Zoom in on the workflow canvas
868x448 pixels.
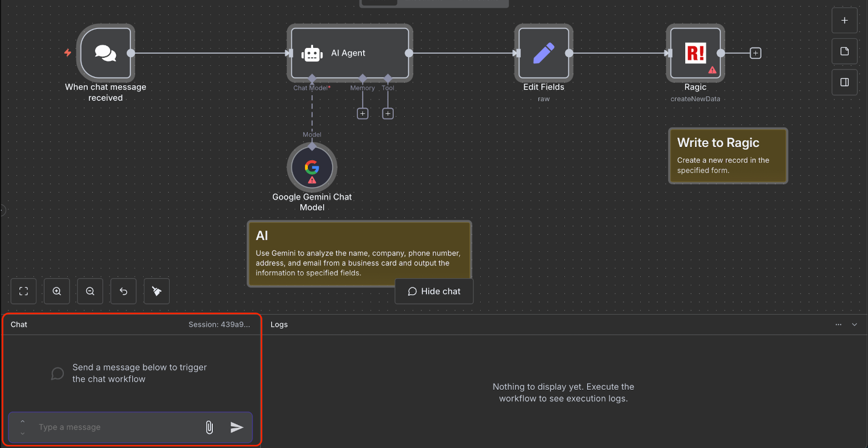57,291
